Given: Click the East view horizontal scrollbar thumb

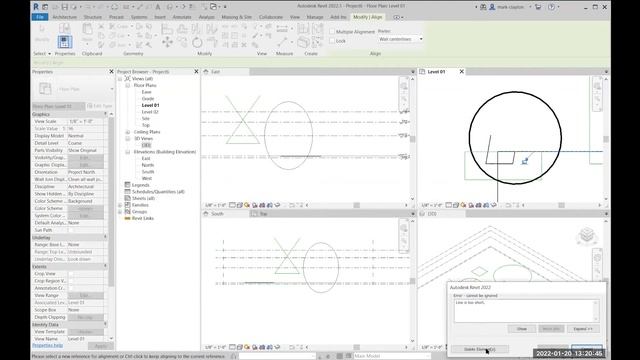Looking at the screenshot, I should [x=356, y=205].
